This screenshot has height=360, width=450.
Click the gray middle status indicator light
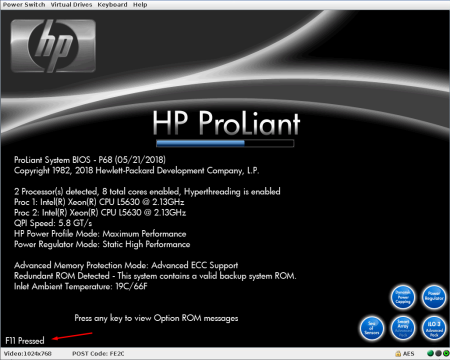(x=438, y=353)
